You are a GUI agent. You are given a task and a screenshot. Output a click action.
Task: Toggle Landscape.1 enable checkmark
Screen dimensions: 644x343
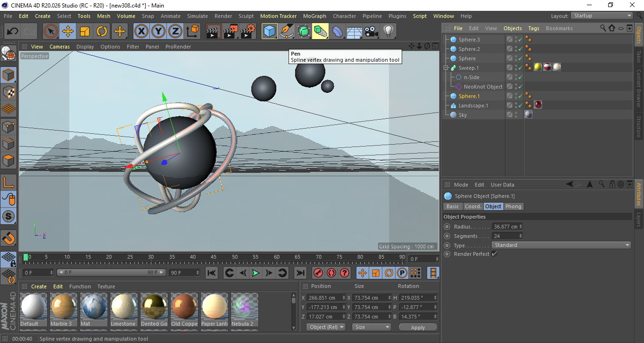click(520, 106)
